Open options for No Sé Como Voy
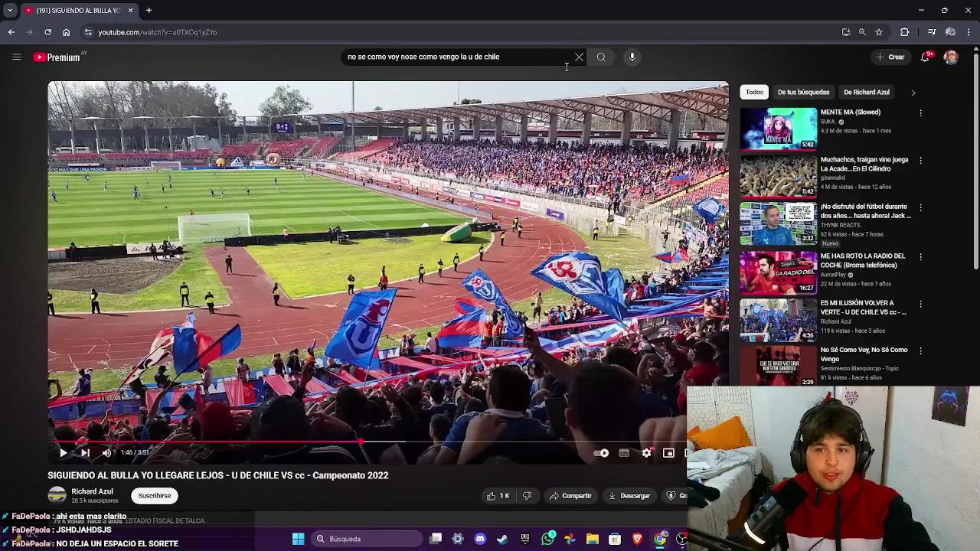This screenshot has width=980, height=551. point(920,350)
